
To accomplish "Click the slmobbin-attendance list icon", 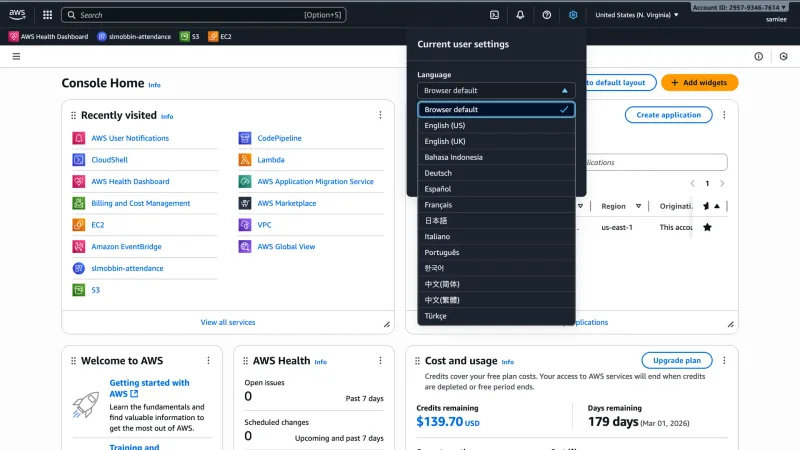I will click(79, 268).
